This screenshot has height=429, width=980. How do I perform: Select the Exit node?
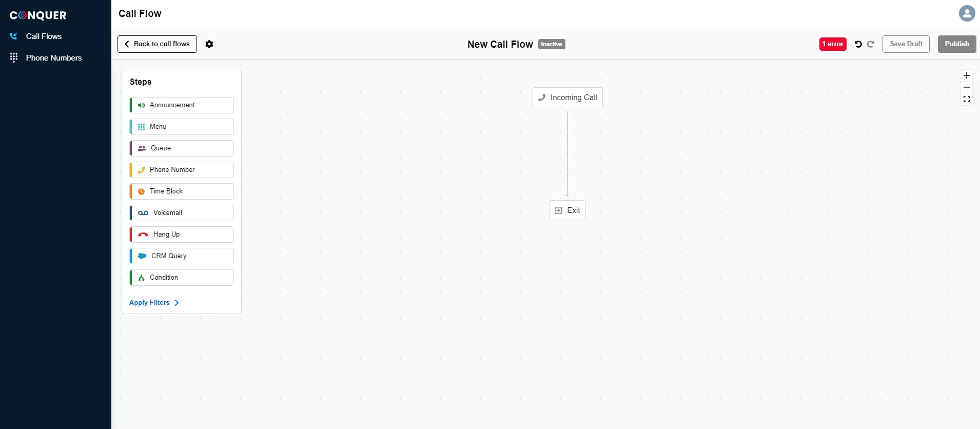click(567, 210)
